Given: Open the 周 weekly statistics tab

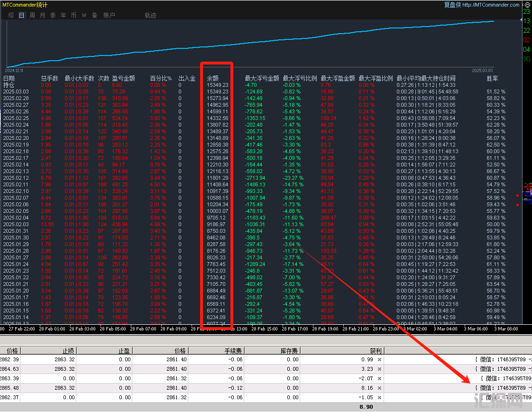Looking at the screenshot, I should pos(32,15).
